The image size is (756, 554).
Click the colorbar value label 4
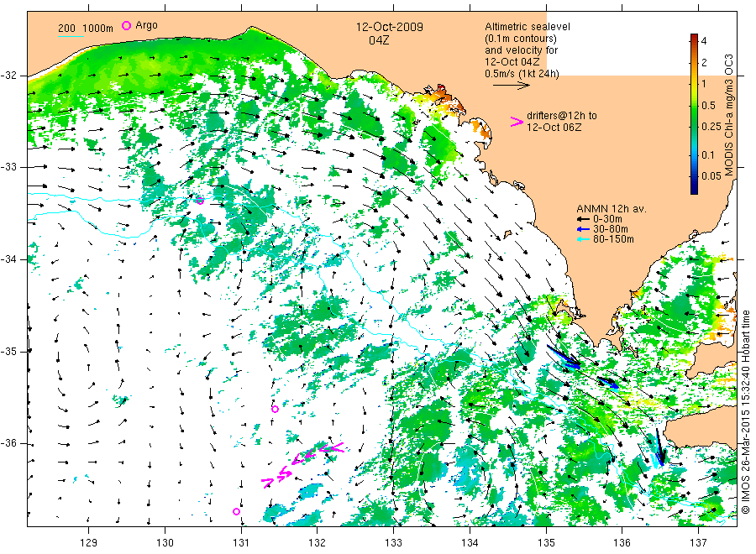point(703,41)
